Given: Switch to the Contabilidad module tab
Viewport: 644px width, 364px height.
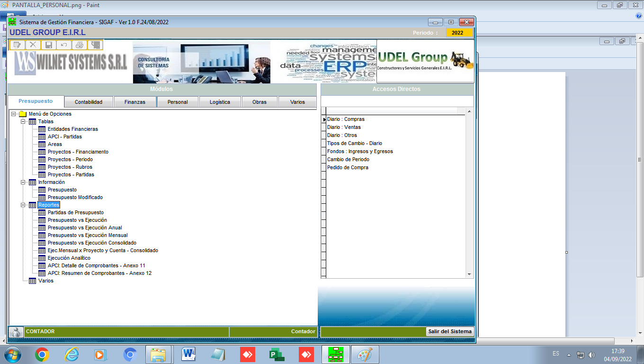Looking at the screenshot, I should point(89,102).
